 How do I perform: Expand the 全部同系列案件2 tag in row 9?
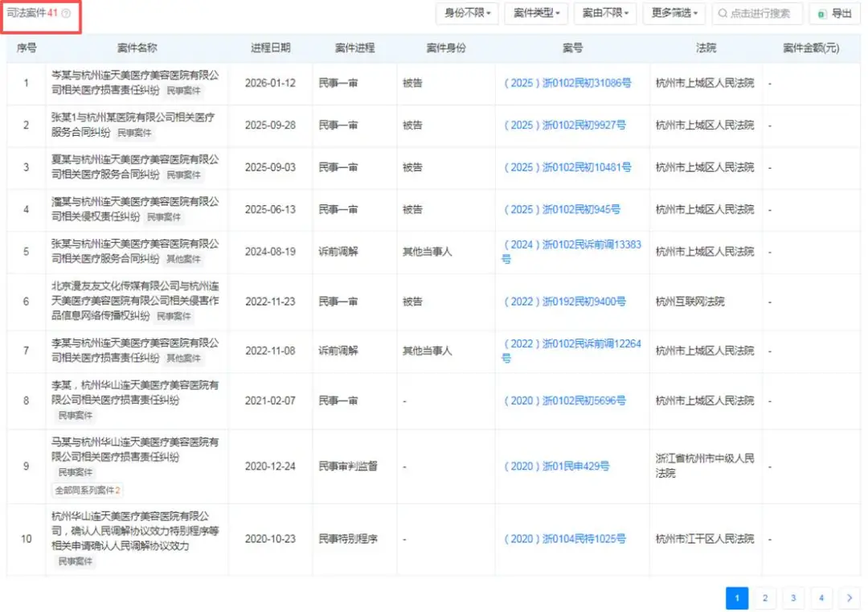click(x=87, y=490)
